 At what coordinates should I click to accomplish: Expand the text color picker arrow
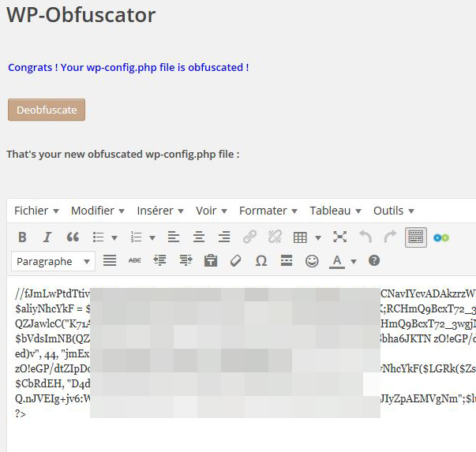point(354,261)
